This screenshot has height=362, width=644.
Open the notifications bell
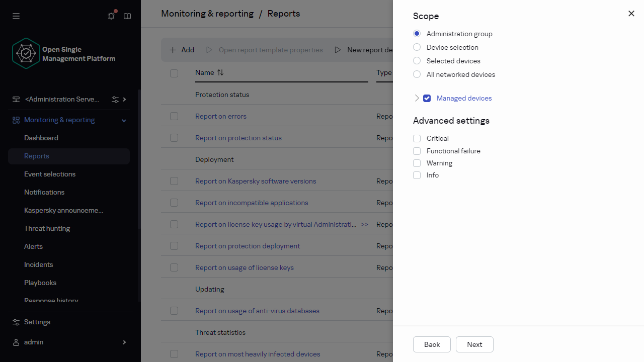tap(111, 16)
